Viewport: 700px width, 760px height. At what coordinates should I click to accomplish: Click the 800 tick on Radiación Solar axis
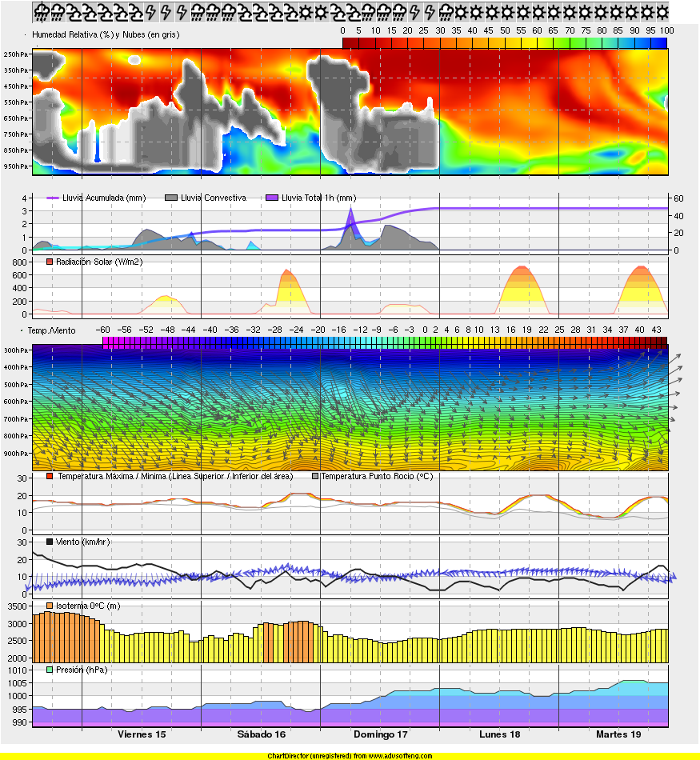click(x=19, y=262)
